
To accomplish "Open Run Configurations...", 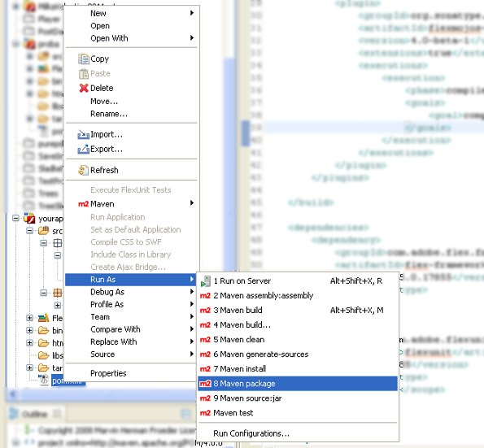I will (251, 433).
